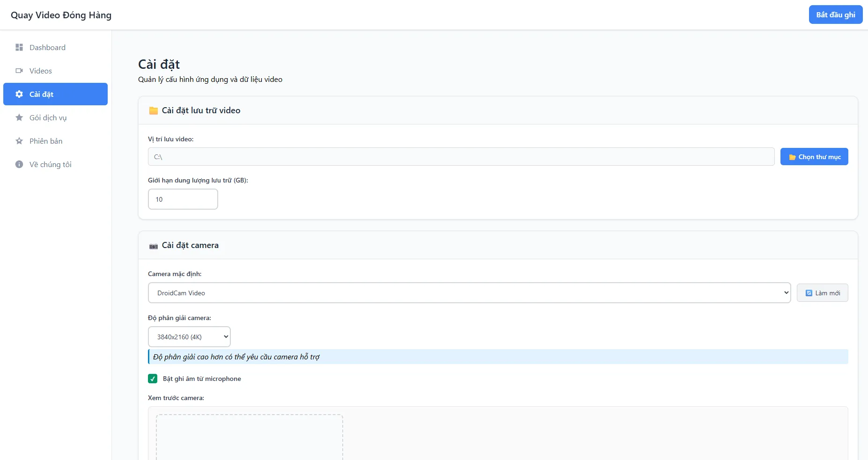Go to the Videos page
This screenshot has width=868, height=460.
tap(55, 71)
